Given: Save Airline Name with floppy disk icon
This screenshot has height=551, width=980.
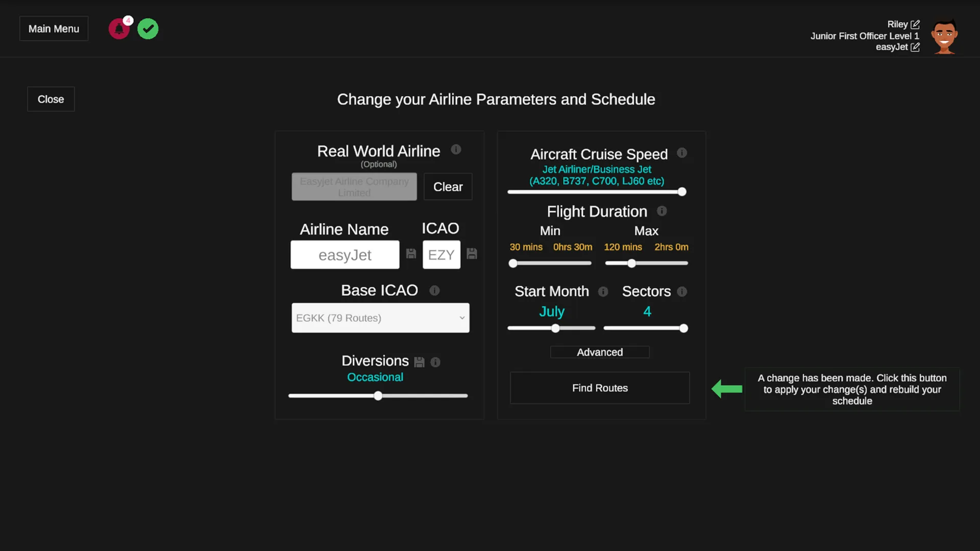Looking at the screenshot, I should [x=411, y=254].
